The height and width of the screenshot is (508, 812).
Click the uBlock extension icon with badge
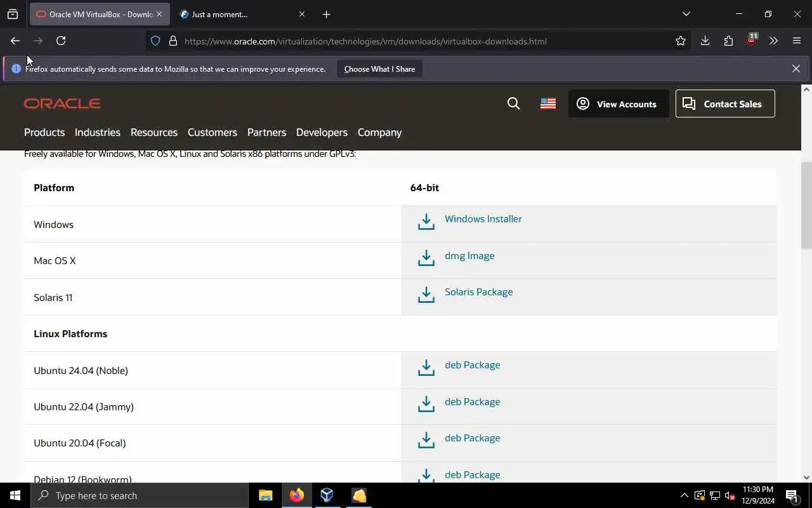(752, 40)
